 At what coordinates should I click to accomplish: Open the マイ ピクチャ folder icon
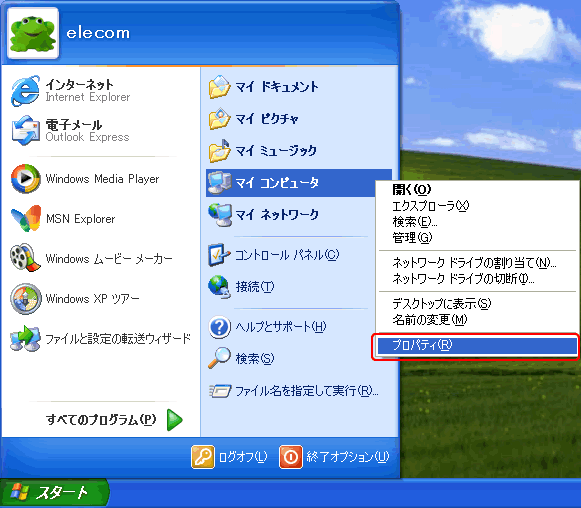point(219,119)
